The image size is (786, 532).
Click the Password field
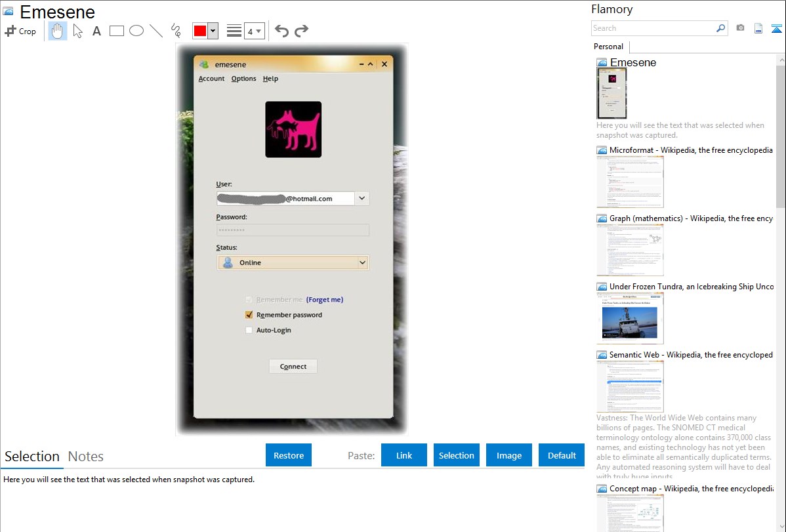click(293, 230)
